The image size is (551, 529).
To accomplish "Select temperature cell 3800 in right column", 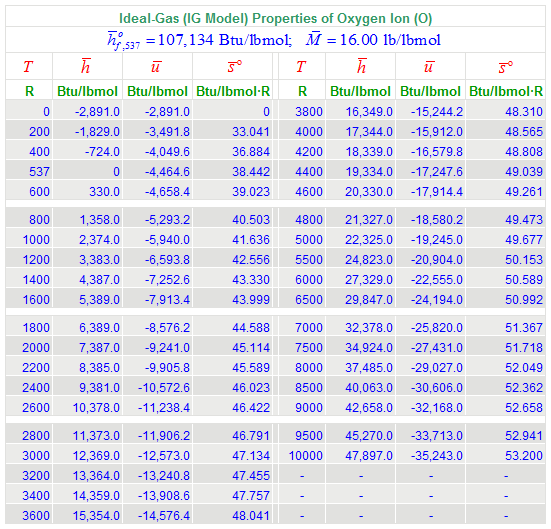I will tap(309, 112).
